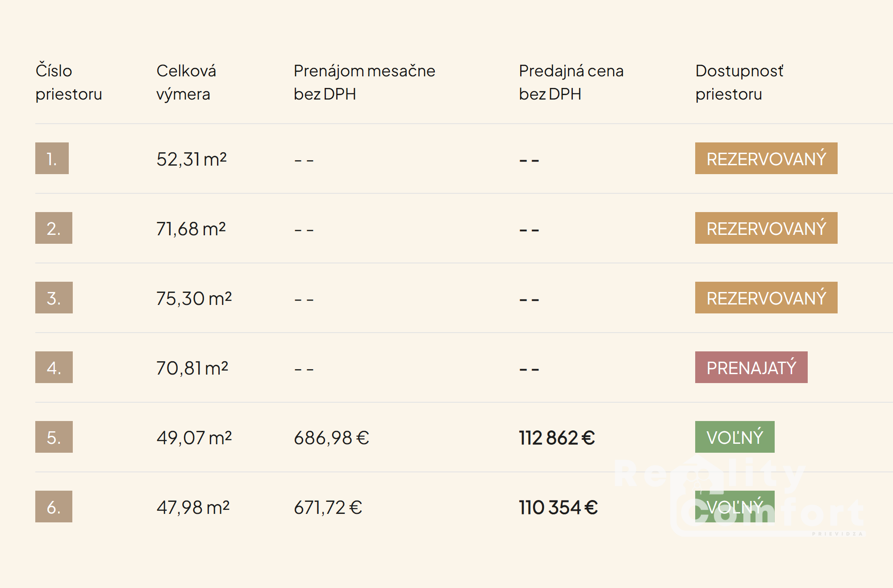Click VOĽNÝ status for space 6

point(734,507)
